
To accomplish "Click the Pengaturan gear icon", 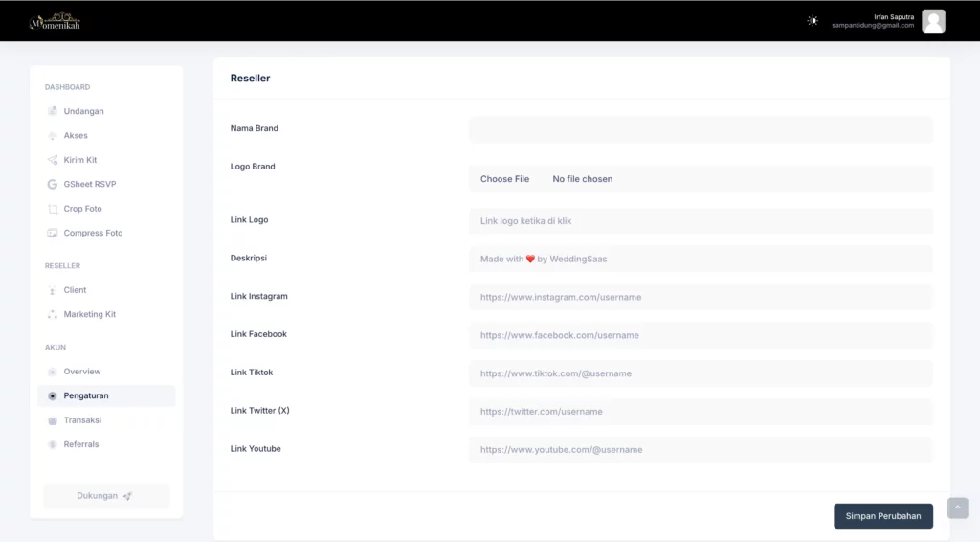I will click(x=53, y=395).
